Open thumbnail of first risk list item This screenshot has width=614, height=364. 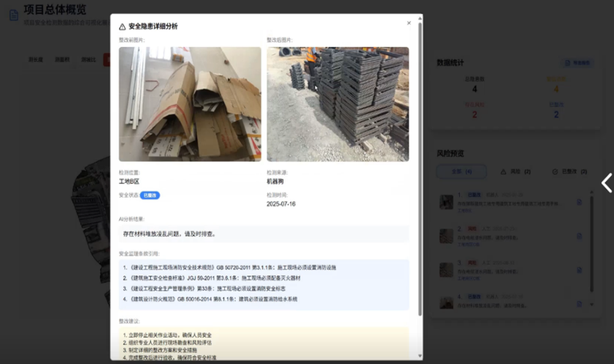(446, 202)
